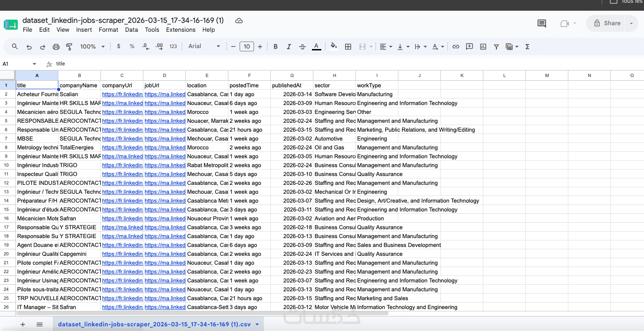644x331 pixels.
Task: Toggle bold formatting
Action: (276, 47)
